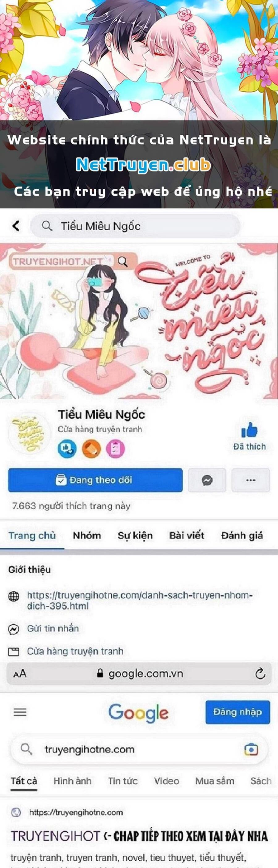Click the pink clipboard badge icon
Screen dimensions: 278x868
pyautogui.click(x=115, y=448)
